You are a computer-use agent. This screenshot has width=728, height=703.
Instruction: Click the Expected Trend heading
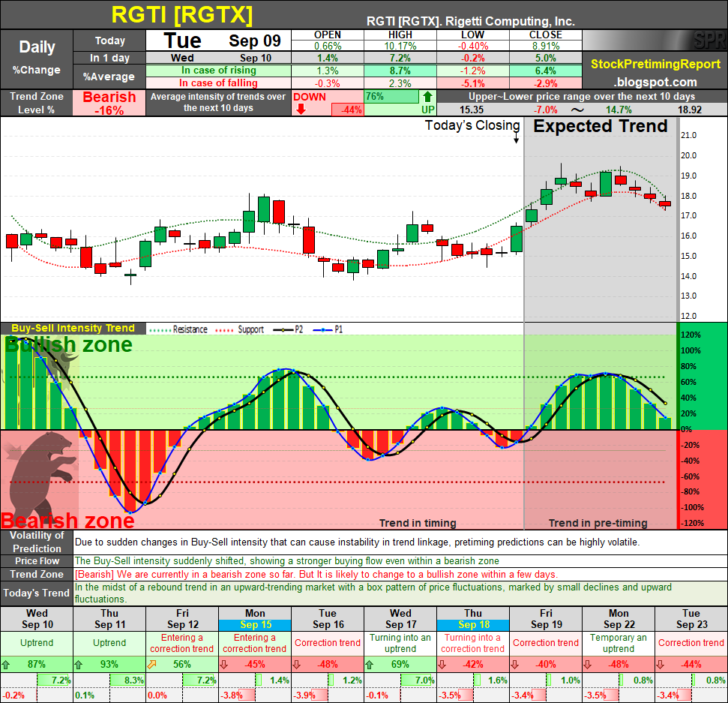click(600, 126)
